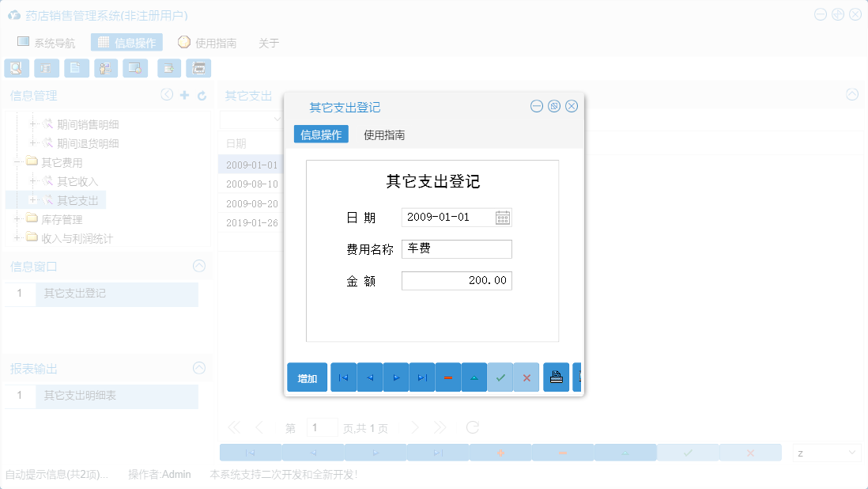
Task: Click the edit record green triangle button
Action: pyautogui.click(x=474, y=377)
